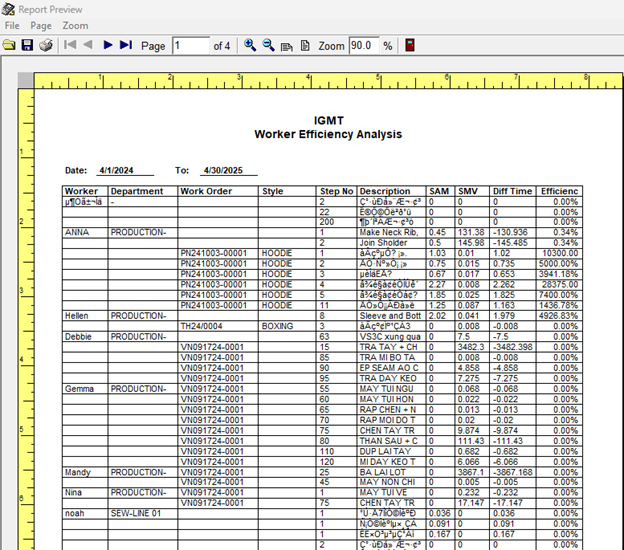This screenshot has width=624, height=550.
Task: Click the zoom percentage field showing 90.0
Action: (364, 45)
